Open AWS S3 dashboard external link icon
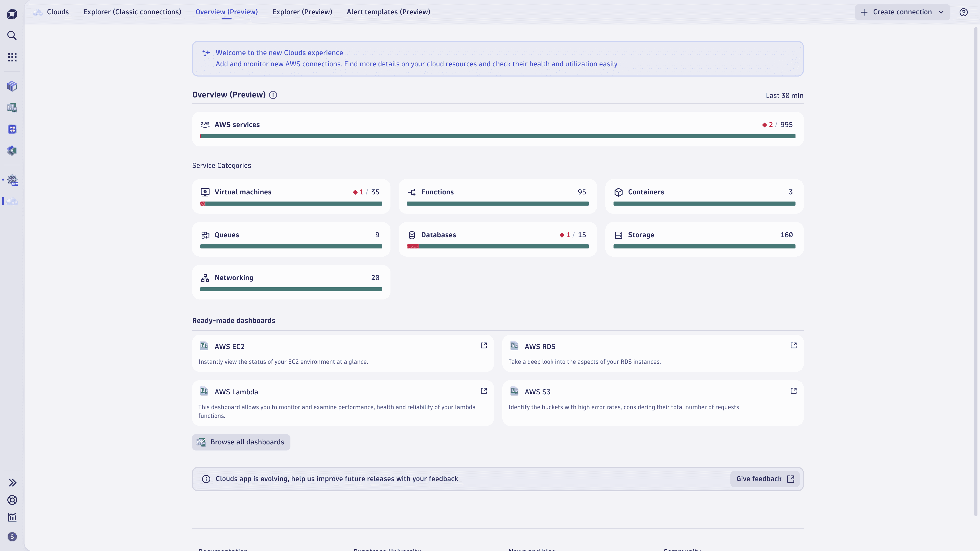This screenshot has width=980, height=551. (x=794, y=391)
